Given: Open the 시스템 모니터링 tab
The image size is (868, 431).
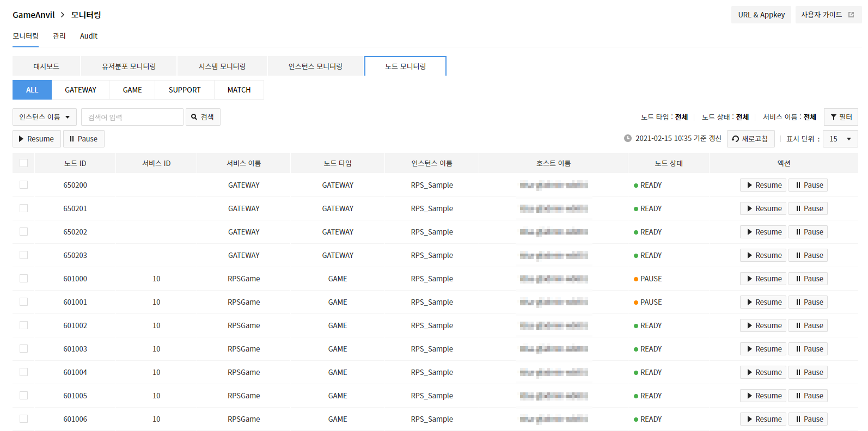Looking at the screenshot, I should pos(222,66).
